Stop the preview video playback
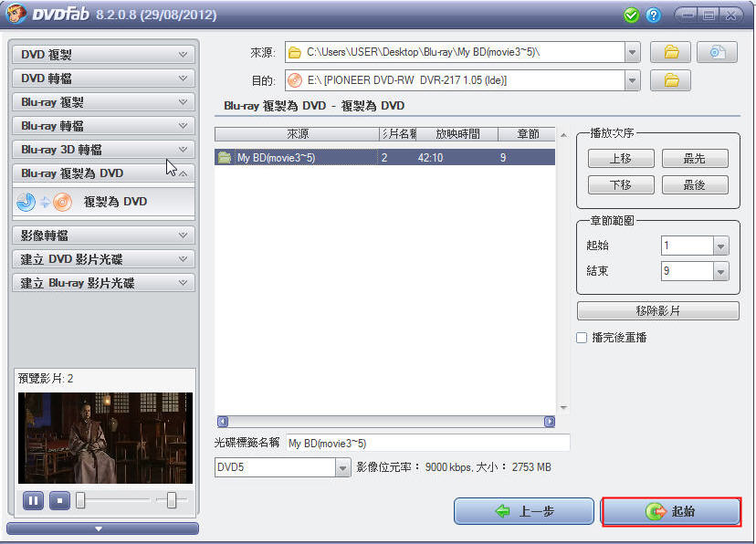 (59, 500)
